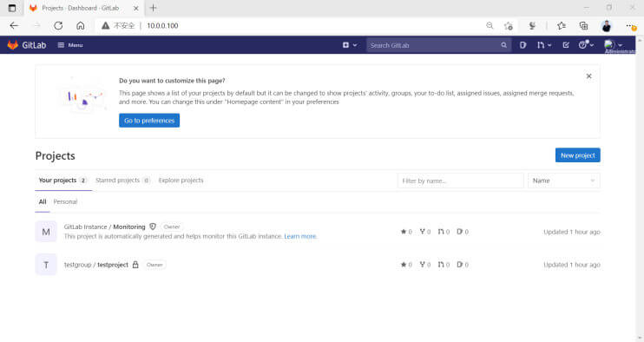This screenshot has height=342, width=644.
Task: Open the To-Do list icon
Action: [566, 45]
